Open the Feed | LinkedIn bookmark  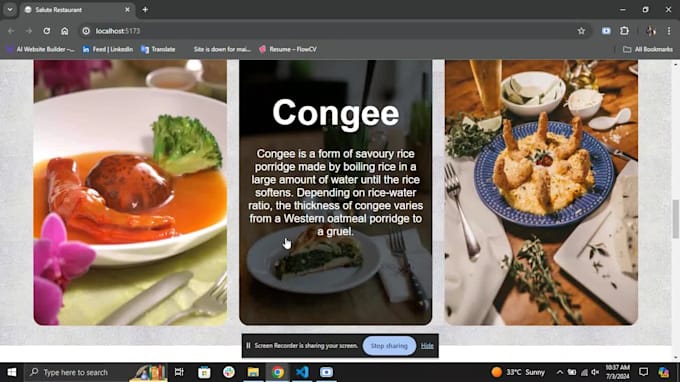(108, 49)
